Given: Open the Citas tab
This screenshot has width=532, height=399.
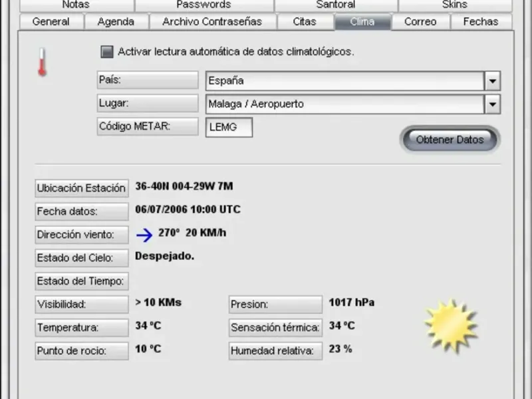Looking at the screenshot, I should click(x=305, y=22).
